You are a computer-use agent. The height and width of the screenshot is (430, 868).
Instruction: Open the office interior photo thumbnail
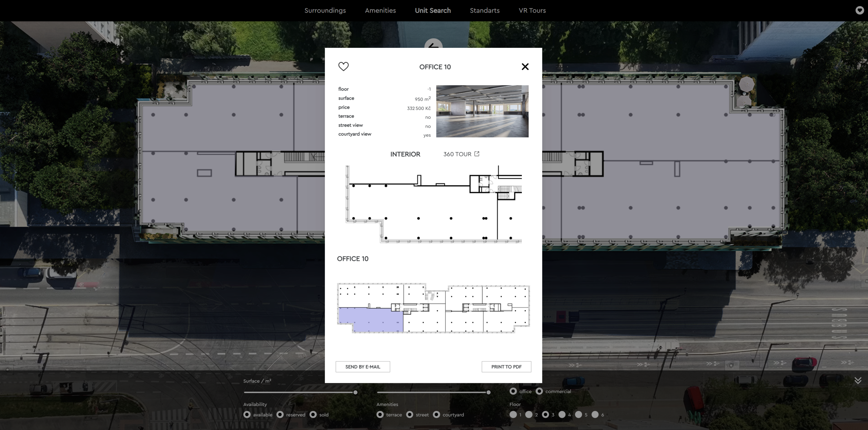(x=482, y=111)
